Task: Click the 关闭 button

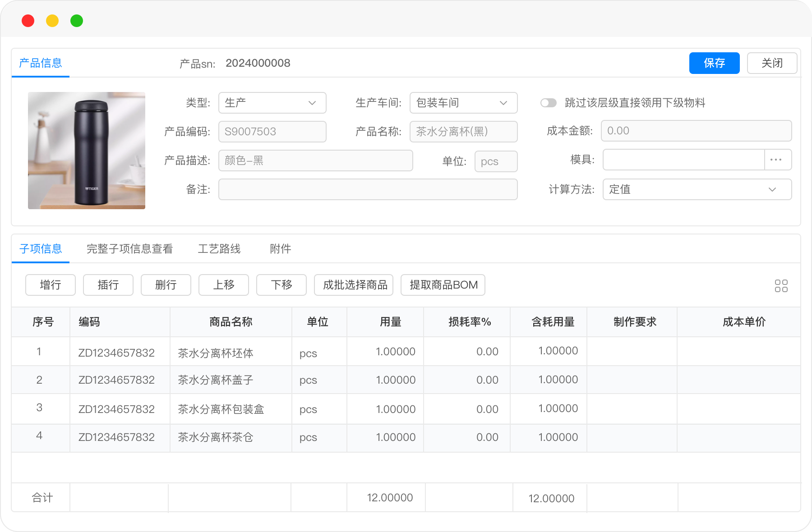Action: point(772,63)
